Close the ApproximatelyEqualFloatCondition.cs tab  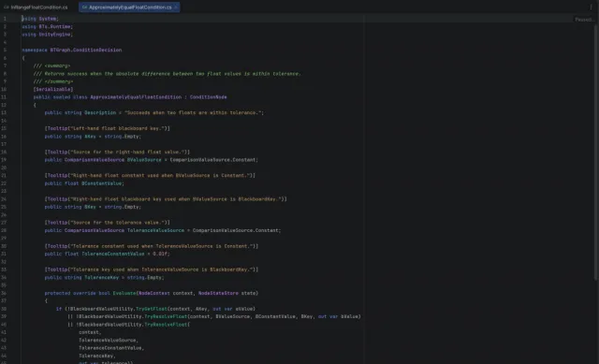176,7
